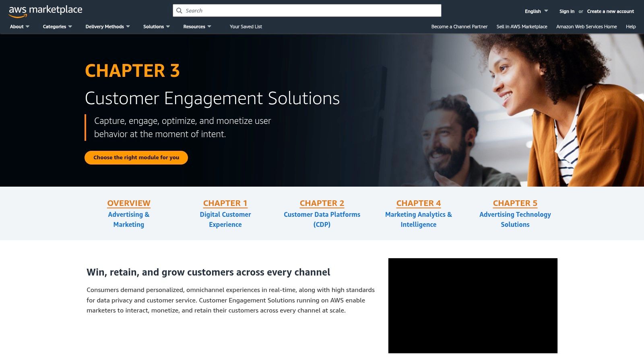Screen dimensions: 644x362
Task: Expand the Categories menu
Action: pos(58,27)
